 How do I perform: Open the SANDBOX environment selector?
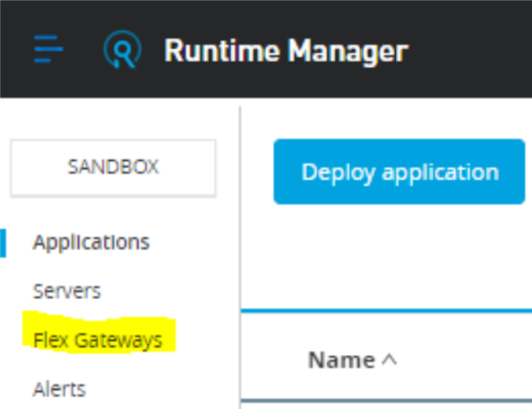point(113,167)
